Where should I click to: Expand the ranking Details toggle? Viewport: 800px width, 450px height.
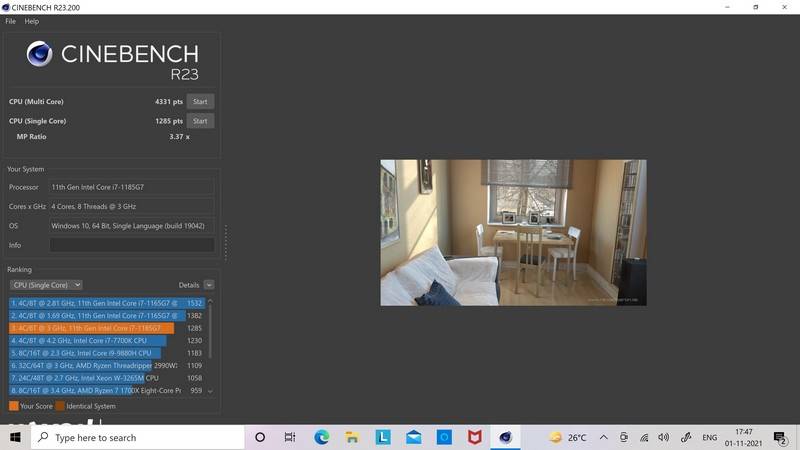tap(208, 285)
